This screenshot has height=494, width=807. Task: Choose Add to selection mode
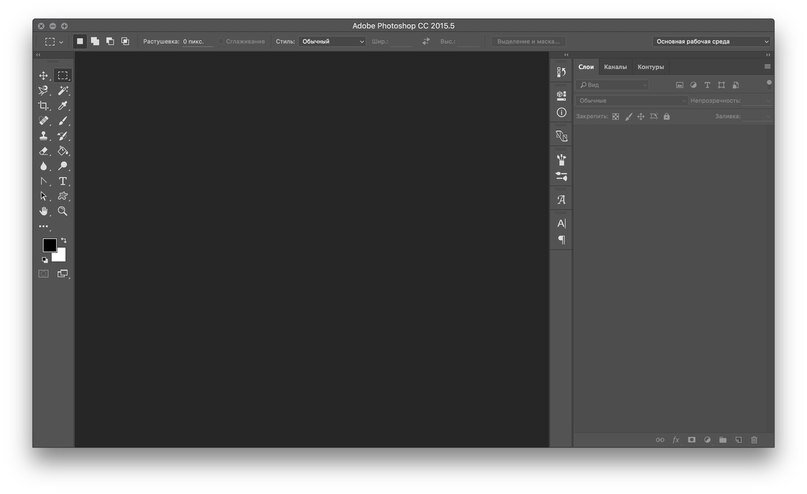[95, 41]
